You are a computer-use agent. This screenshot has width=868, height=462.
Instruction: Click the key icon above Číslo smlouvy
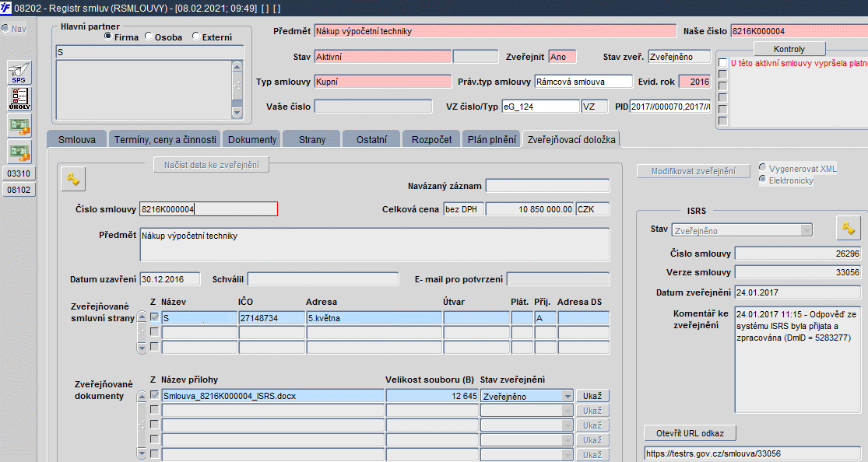coord(73,179)
